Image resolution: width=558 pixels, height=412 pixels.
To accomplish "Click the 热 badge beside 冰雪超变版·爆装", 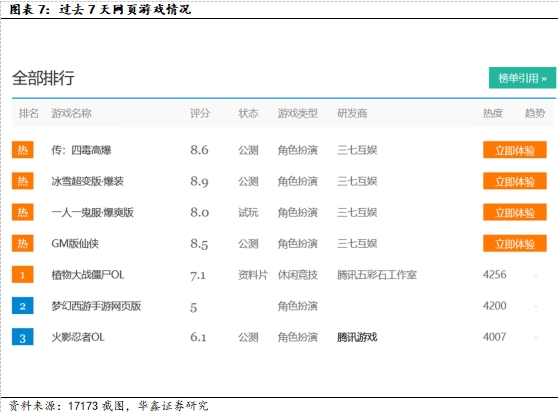I will click(x=23, y=181).
